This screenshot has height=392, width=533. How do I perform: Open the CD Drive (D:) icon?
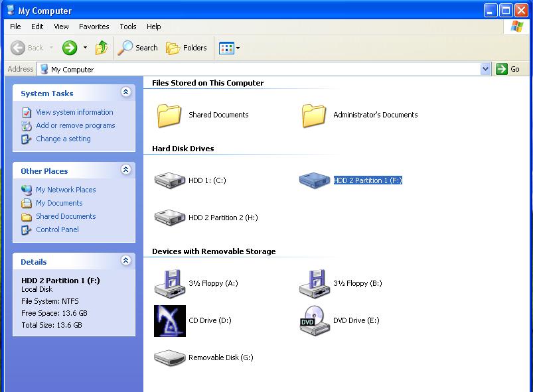pyautogui.click(x=169, y=320)
